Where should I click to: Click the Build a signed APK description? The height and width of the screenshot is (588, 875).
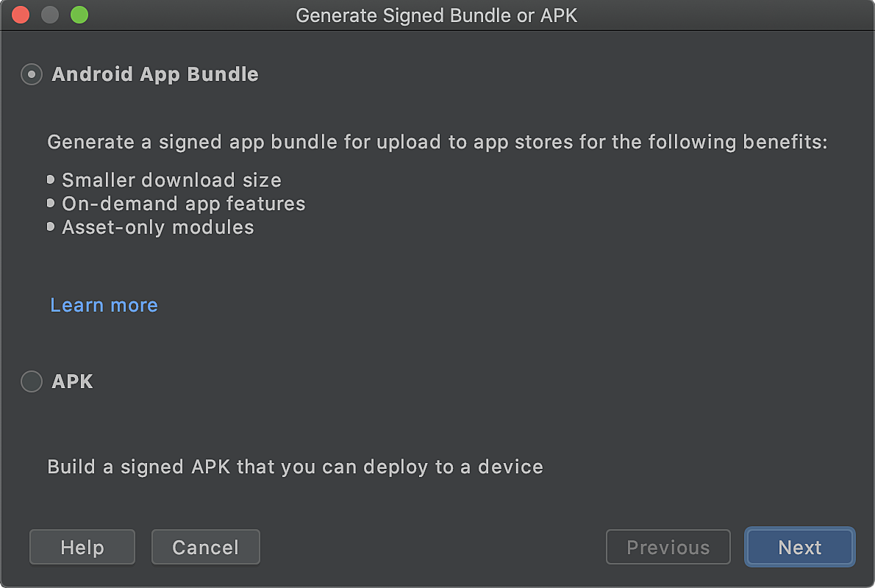click(x=295, y=467)
